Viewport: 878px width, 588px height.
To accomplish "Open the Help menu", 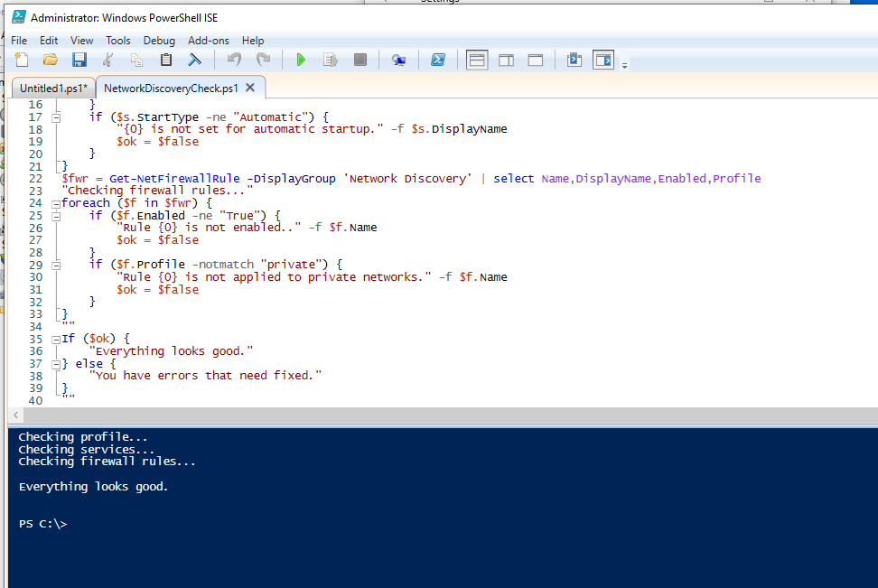I will pos(253,41).
